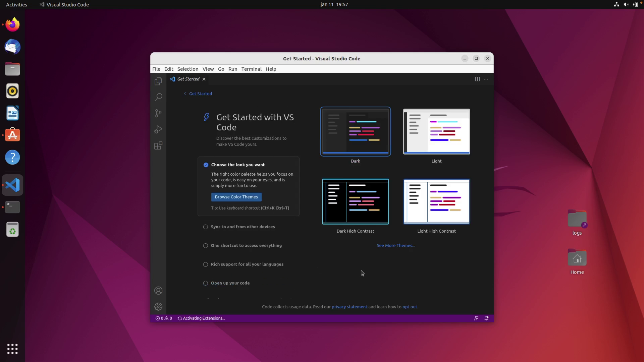Open the Manage gear icon
Screen dimensions: 644x362
[x=158, y=307]
